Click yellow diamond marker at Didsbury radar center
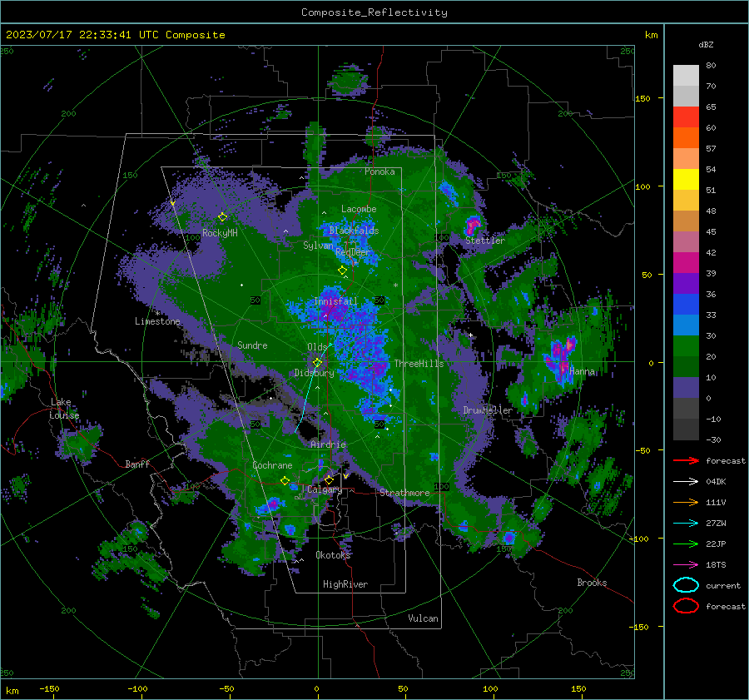Viewport: 749px width, 700px height. 317,363
